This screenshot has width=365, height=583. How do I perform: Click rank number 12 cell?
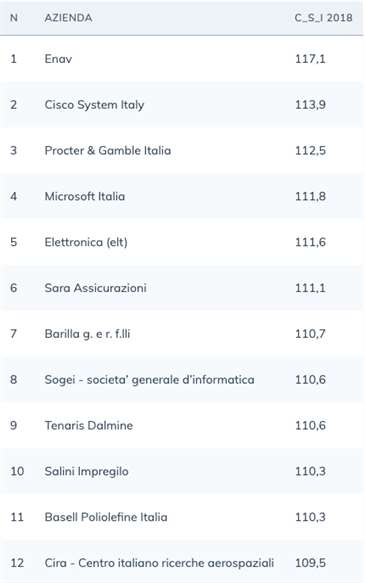[17, 563]
